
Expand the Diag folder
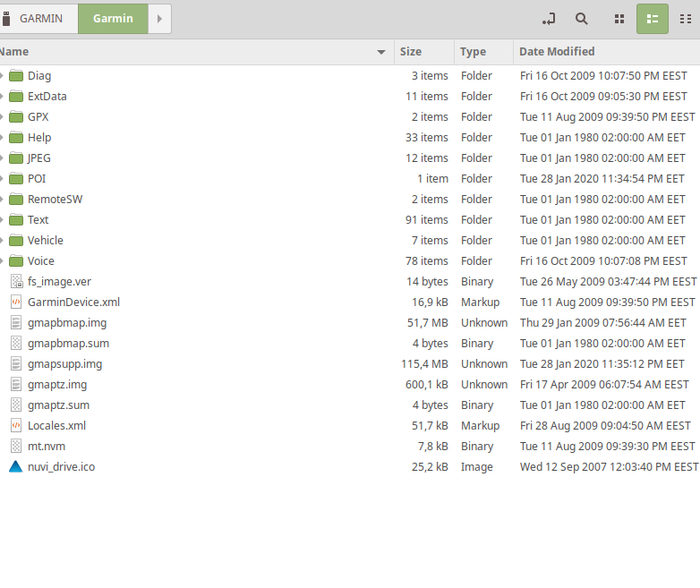click(x=2, y=76)
